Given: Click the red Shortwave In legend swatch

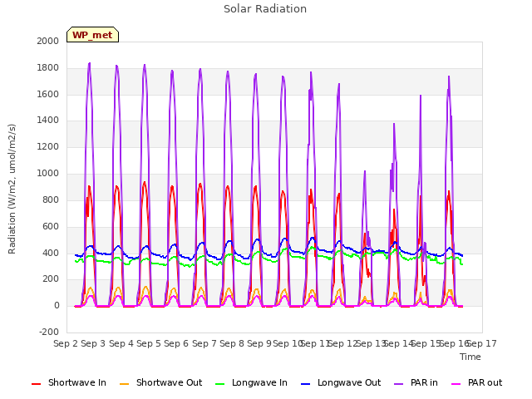Looking at the screenshot, I should (x=36, y=384).
